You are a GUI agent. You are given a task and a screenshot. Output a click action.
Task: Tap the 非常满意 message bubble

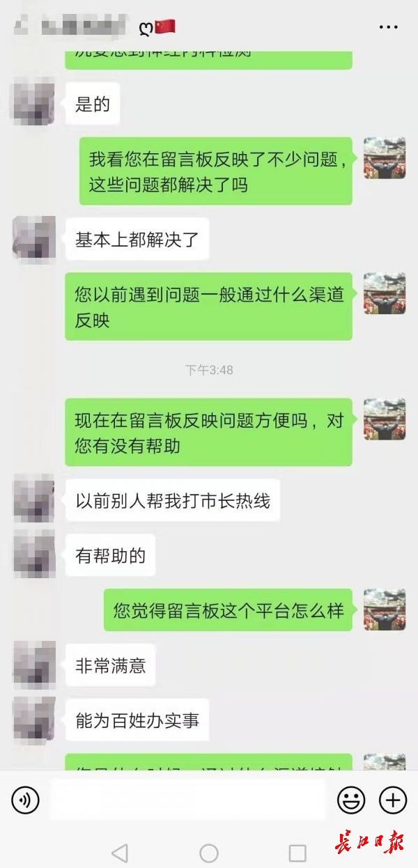coord(110,665)
